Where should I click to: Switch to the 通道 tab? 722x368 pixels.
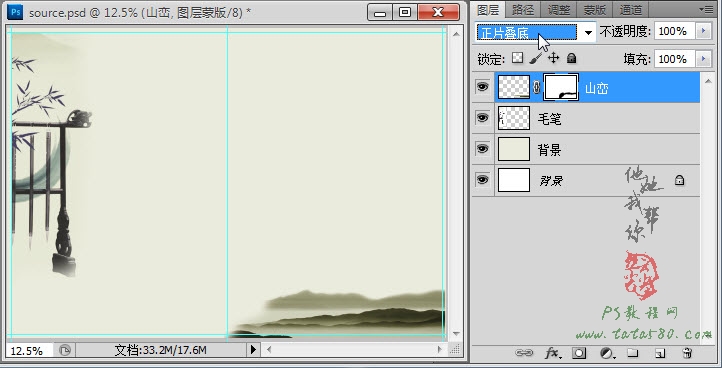coord(630,9)
